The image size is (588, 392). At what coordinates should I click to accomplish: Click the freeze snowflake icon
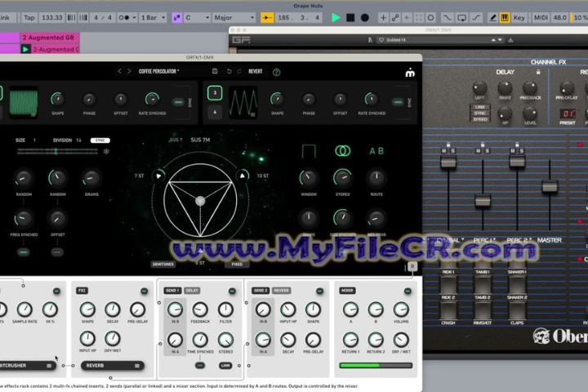(106, 152)
